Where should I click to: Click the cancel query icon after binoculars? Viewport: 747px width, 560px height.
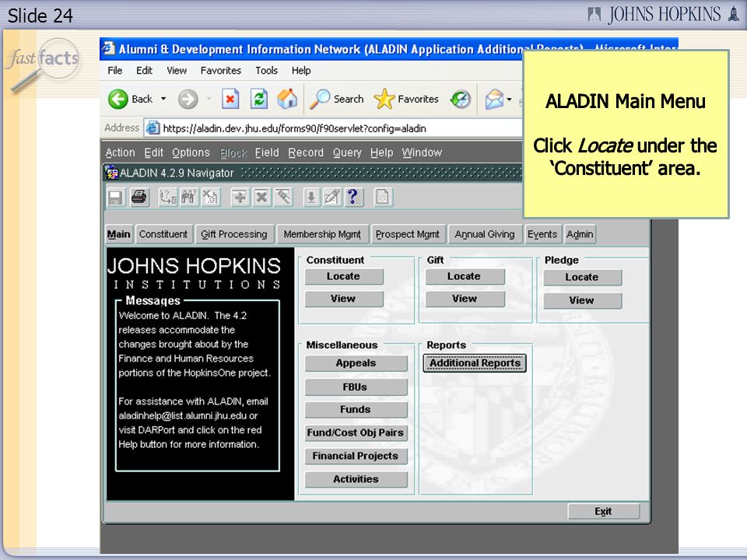pos(210,197)
